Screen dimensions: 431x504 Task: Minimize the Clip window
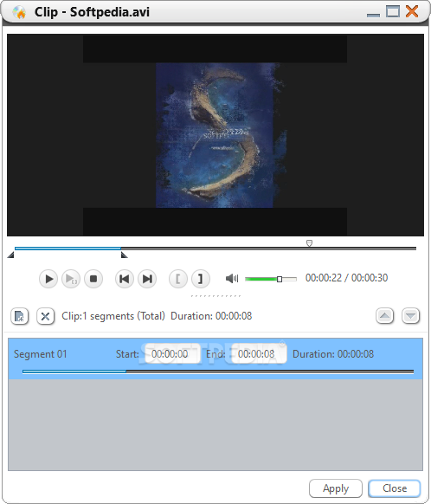point(373,15)
